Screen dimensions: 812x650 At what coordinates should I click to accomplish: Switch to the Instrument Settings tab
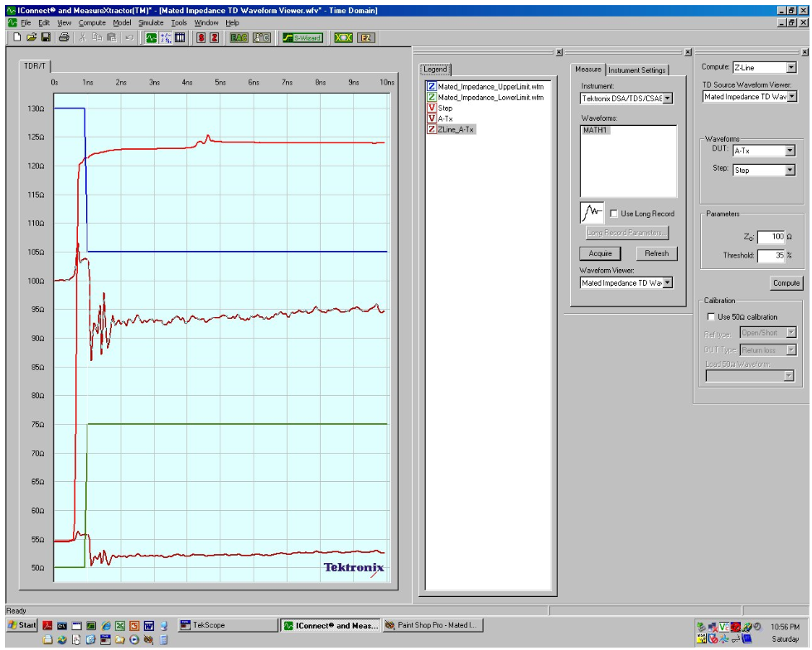coord(637,70)
